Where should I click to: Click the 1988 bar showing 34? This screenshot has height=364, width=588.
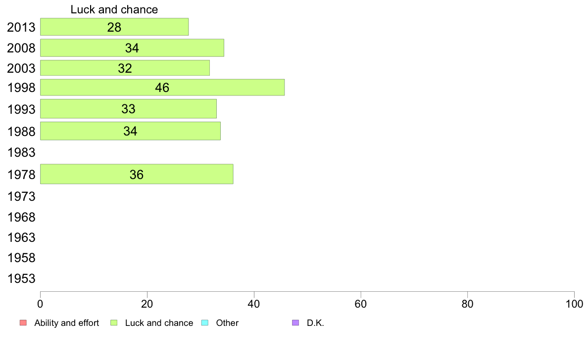tap(130, 131)
